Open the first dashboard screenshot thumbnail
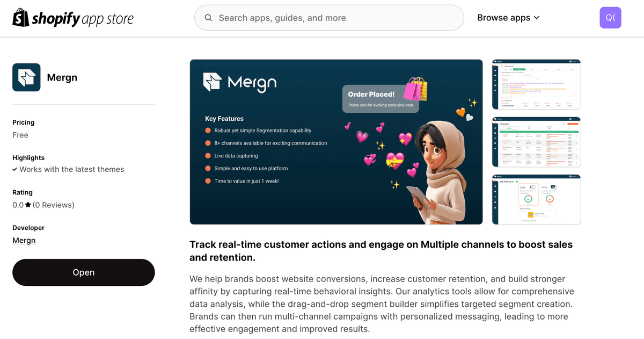644x339 pixels. pos(536,84)
